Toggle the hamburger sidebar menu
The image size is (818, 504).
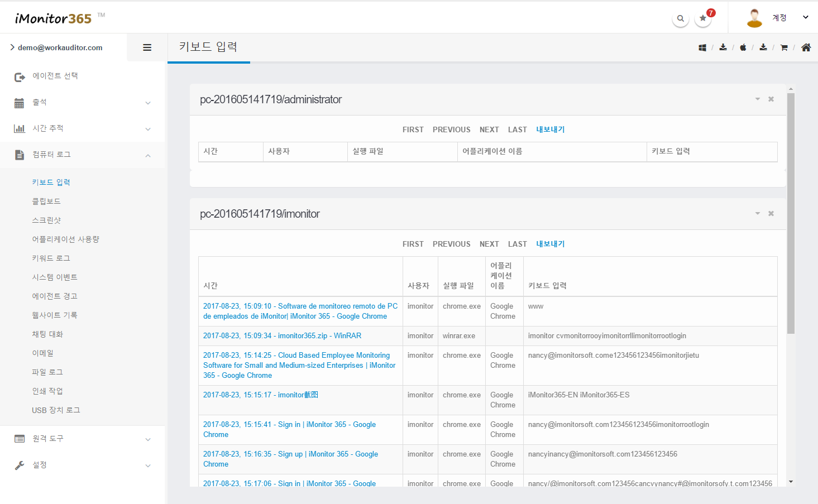click(x=147, y=47)
